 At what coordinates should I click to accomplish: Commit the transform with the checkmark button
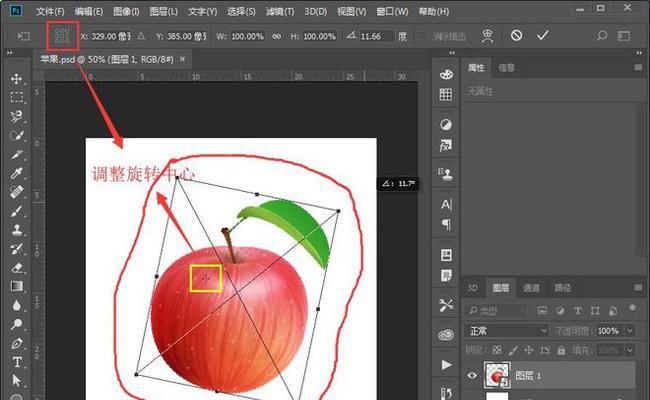click(542, 36)
